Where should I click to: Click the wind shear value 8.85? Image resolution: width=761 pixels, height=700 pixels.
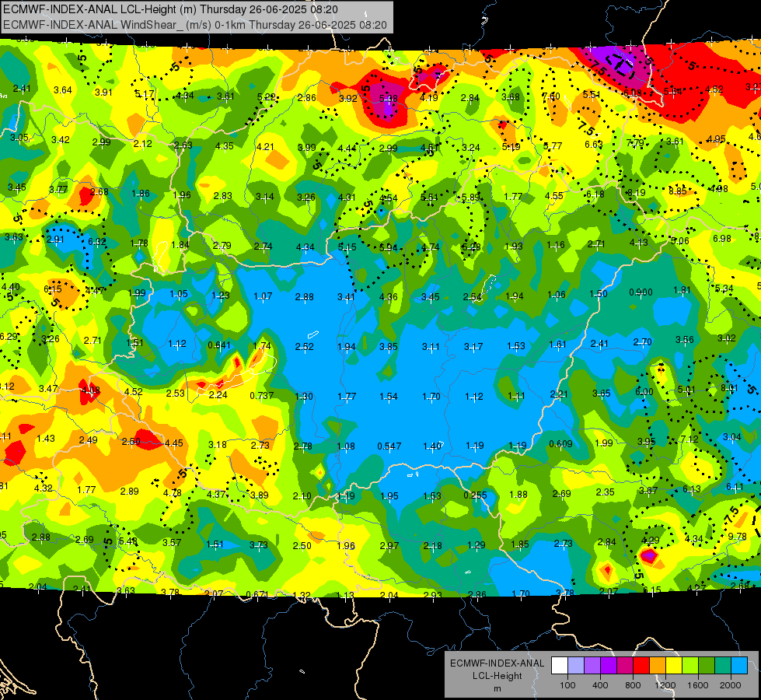678,191
